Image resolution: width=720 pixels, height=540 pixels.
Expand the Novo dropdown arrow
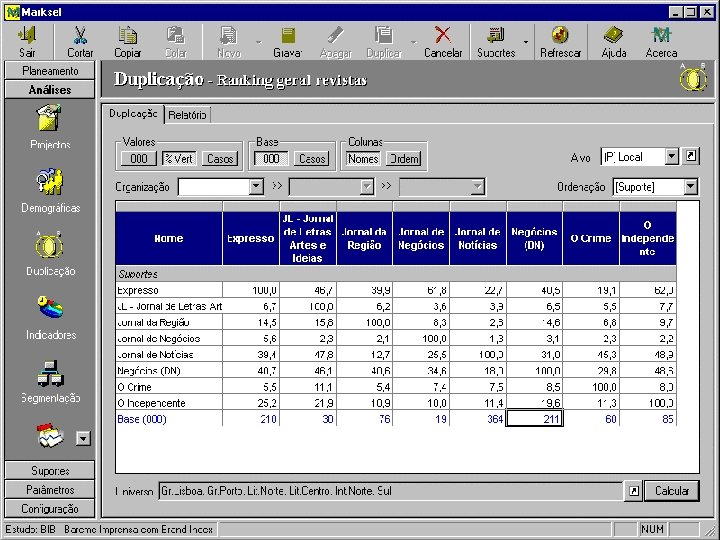[259, 42]
